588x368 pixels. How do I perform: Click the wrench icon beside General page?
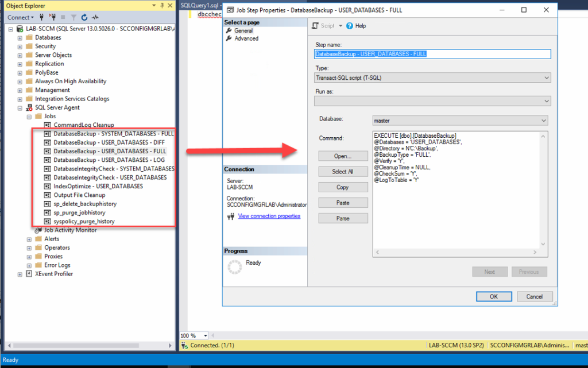tap(229, 31)
